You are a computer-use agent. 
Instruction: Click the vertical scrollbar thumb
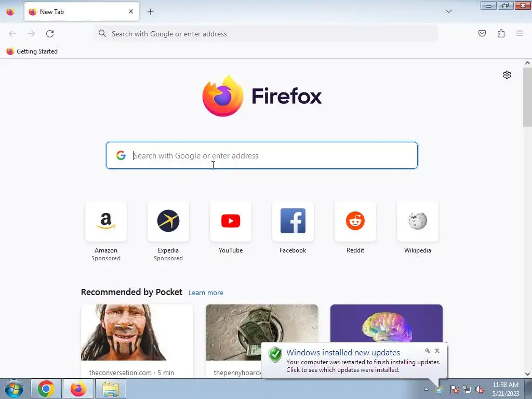tap(527, 97)
